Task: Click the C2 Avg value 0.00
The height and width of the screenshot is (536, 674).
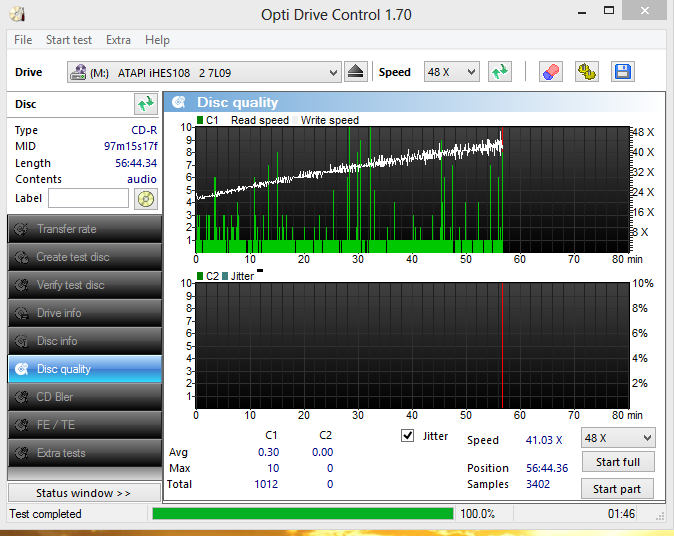Action: tap(322, 452)
